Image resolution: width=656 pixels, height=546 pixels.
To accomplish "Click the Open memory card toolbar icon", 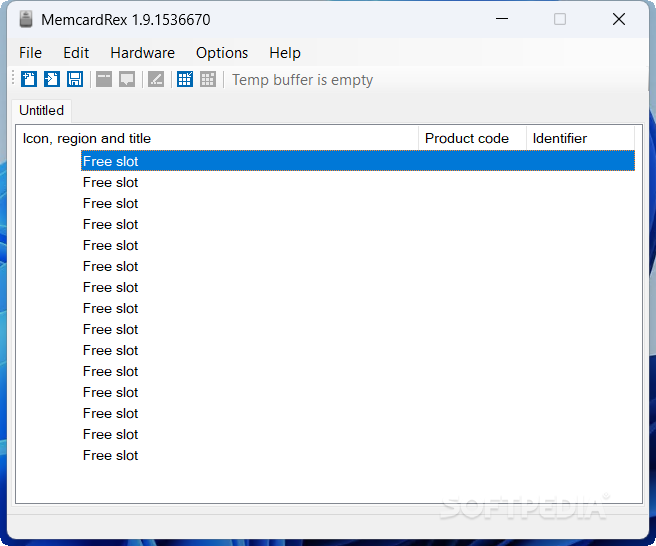I will click(x=52, y=79).
